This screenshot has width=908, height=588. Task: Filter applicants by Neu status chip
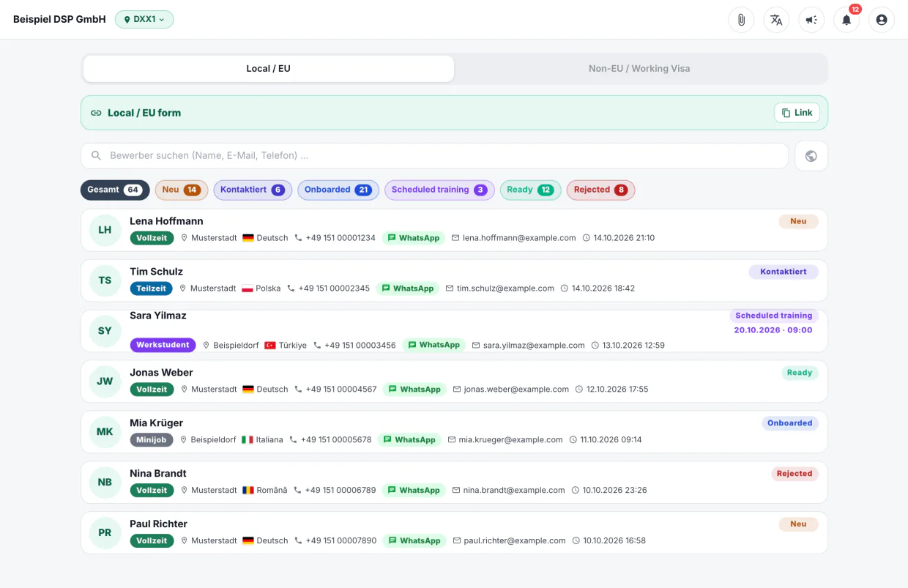182,190
